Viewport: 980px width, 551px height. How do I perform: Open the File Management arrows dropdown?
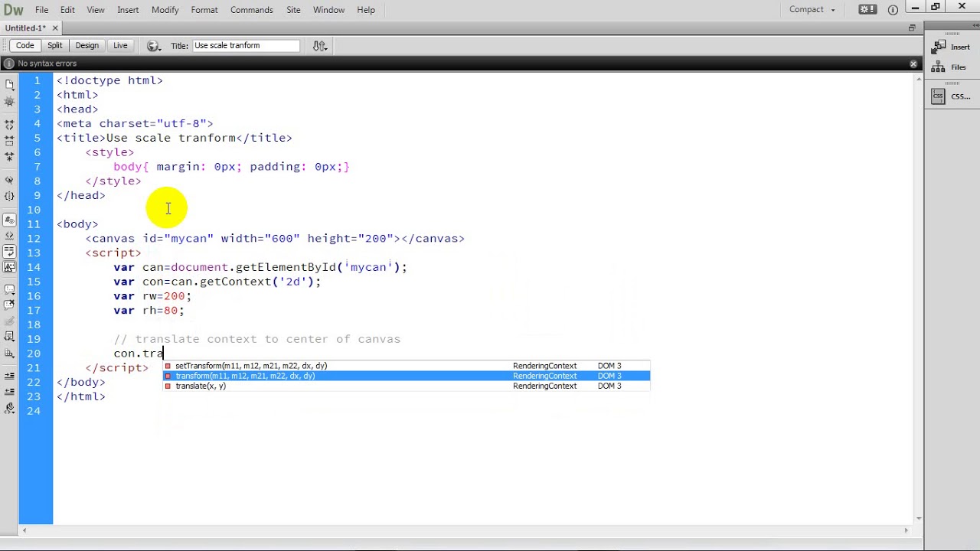(319, 46)
